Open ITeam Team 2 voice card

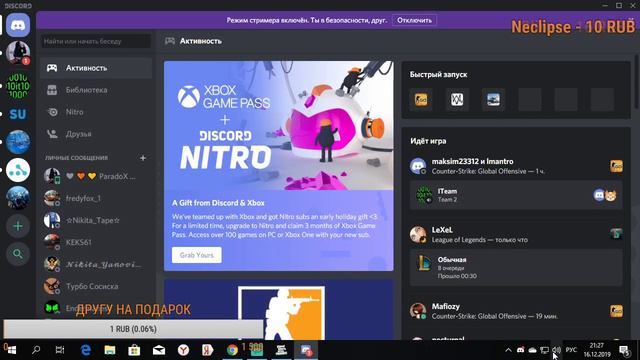tap(516, 196)
